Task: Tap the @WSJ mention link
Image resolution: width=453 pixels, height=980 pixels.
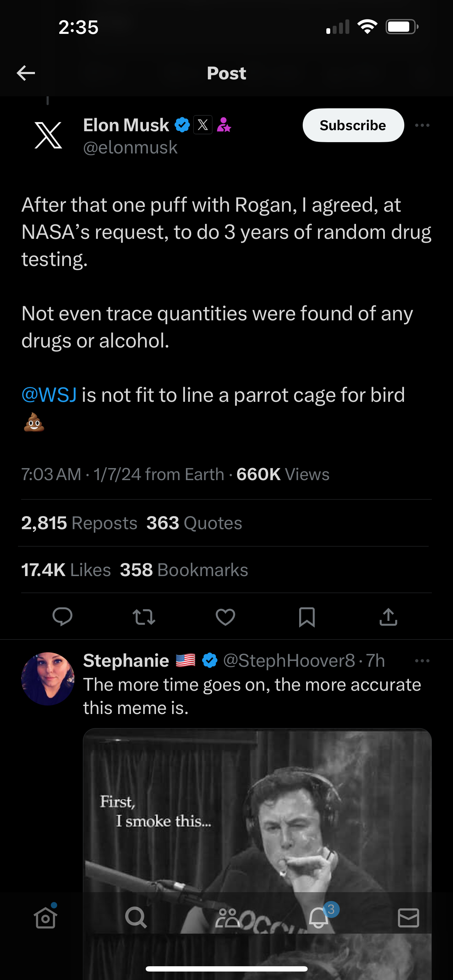Action: 49,395
